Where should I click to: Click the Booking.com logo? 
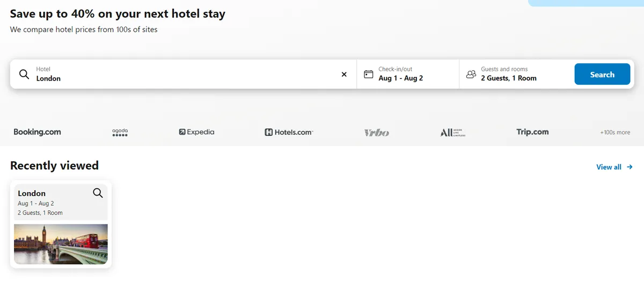[37, 132]
